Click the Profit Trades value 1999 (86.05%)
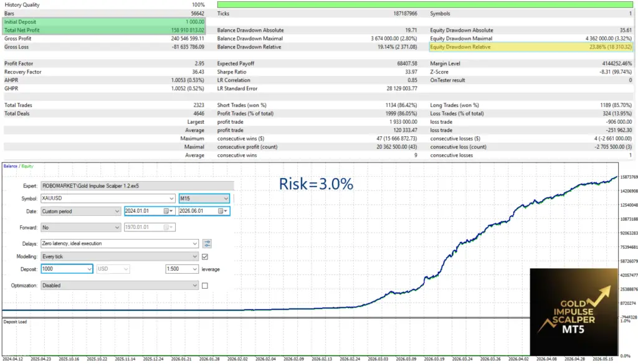Image resolution: width=638 pixels, height=364 pixels. 402,114
